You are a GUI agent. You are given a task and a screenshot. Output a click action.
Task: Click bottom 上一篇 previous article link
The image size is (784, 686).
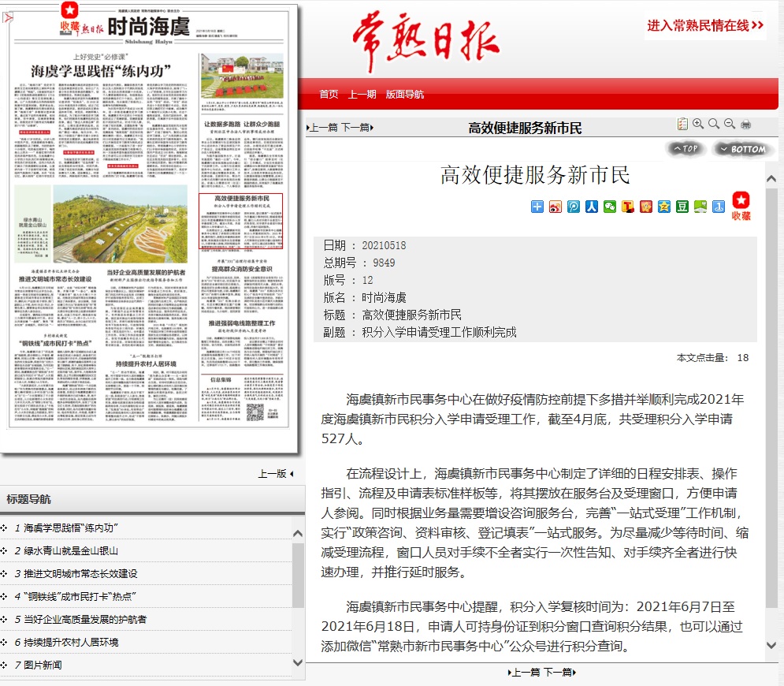tap(525, 672)
